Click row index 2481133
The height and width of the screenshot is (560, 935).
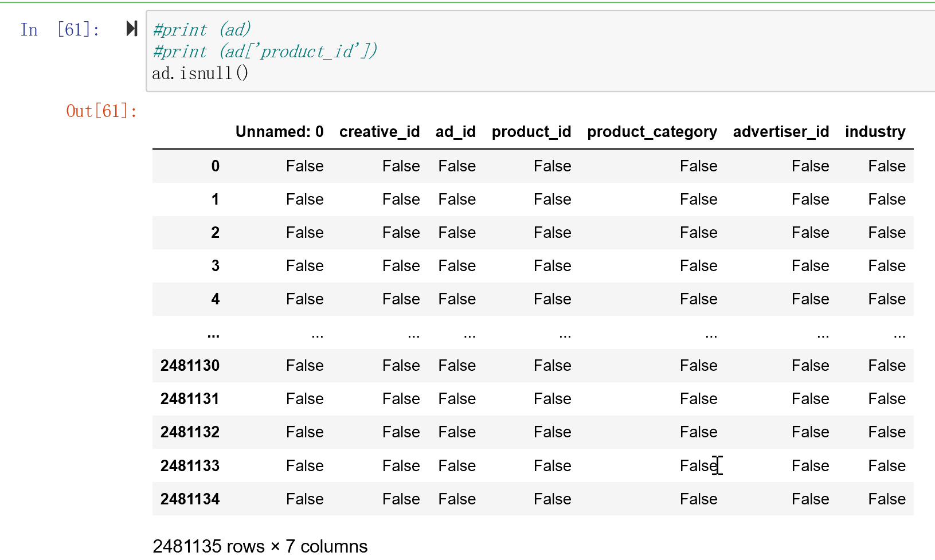[190, 466]
